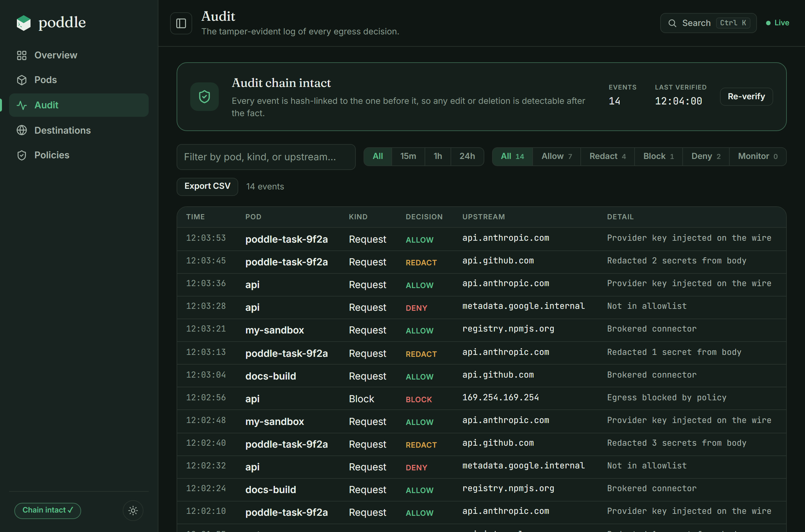
Task: Filter decisions by Monitor 0
Action: tap(758, 156)
